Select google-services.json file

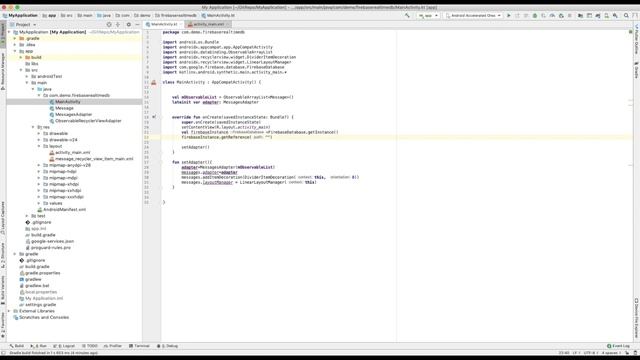pyautogui.click(x=49, y=241)
